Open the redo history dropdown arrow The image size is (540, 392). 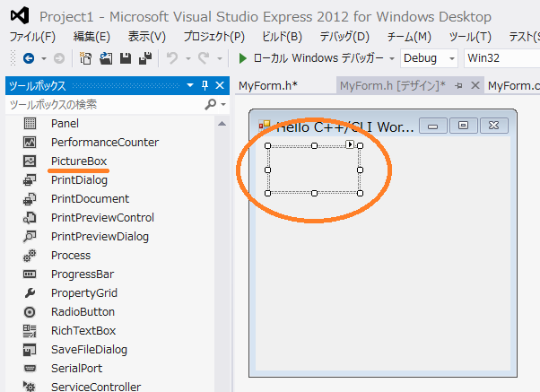pyautogui.click(x=220, y=58)
